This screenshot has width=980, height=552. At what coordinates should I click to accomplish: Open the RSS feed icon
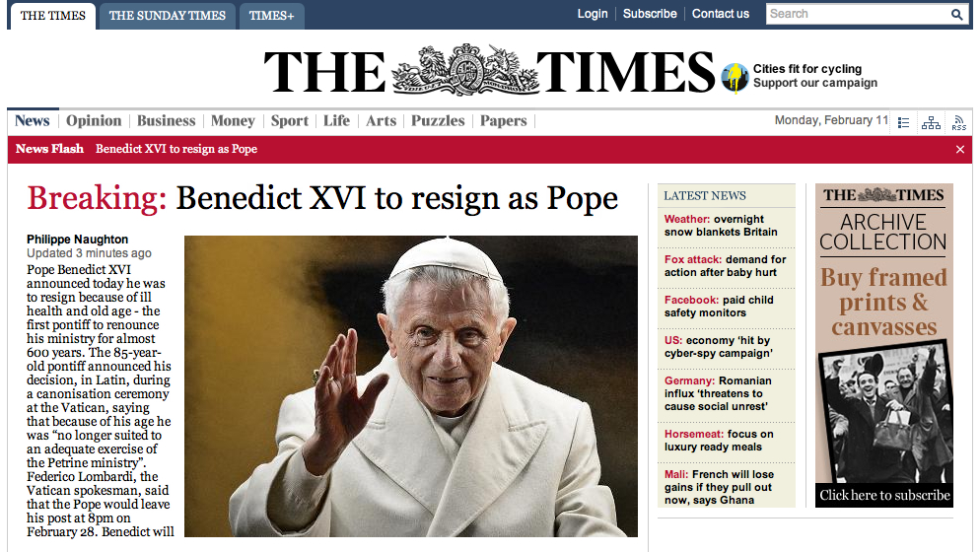958,122
